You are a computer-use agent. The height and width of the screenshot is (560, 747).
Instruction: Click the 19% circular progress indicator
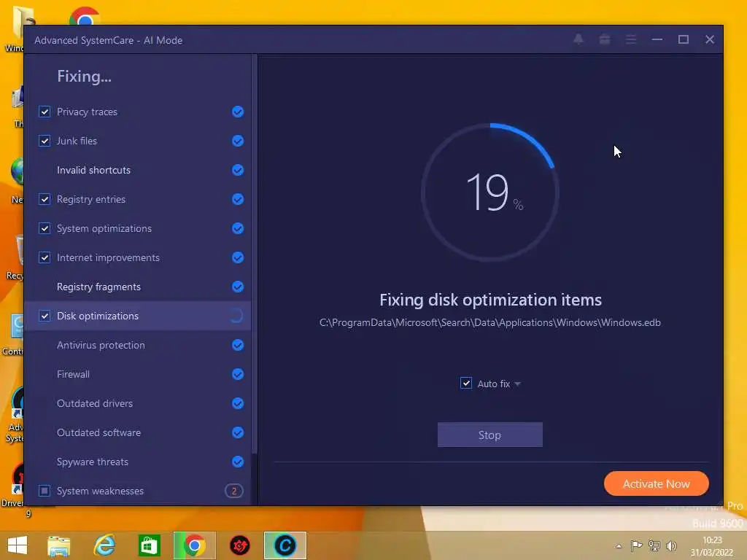click(x=489, y=192)
